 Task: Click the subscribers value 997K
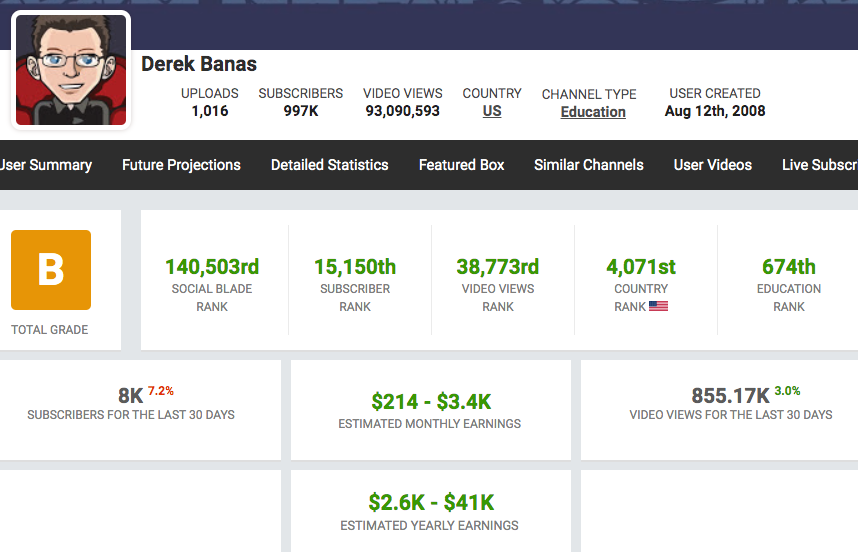pyautogui.click(x=300, y=111)
